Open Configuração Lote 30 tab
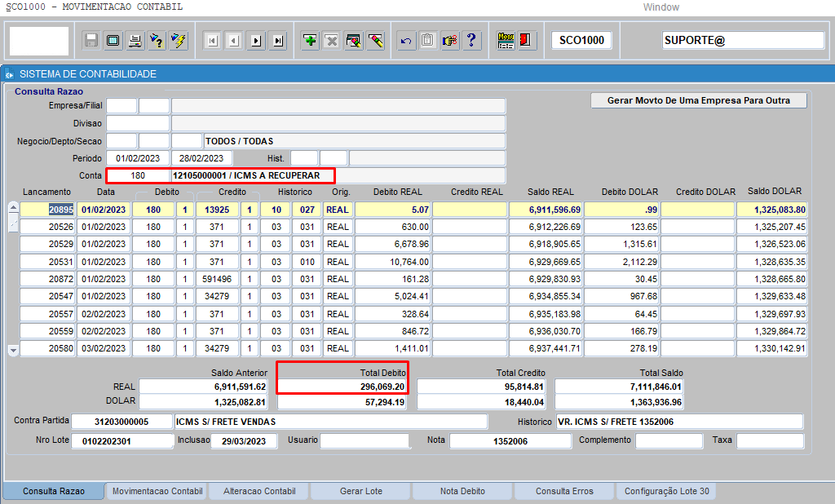This screenshot has width=835, height=504. [x=666, y=491]
